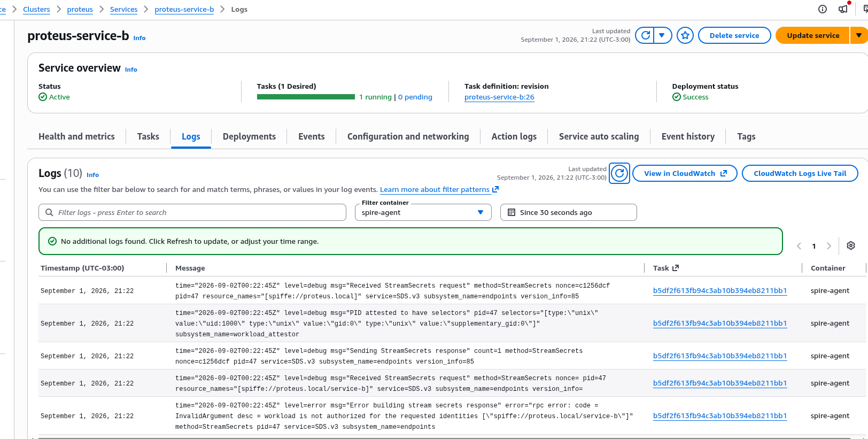Open the Tags tab
868x439 pixels.
click(x=746, y=136)
